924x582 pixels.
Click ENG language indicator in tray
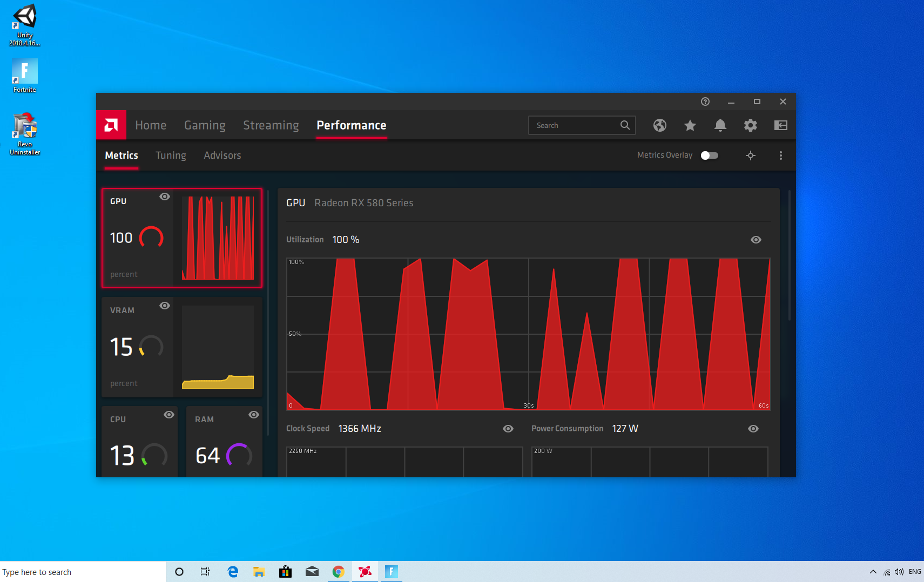[x=915, y=572]
